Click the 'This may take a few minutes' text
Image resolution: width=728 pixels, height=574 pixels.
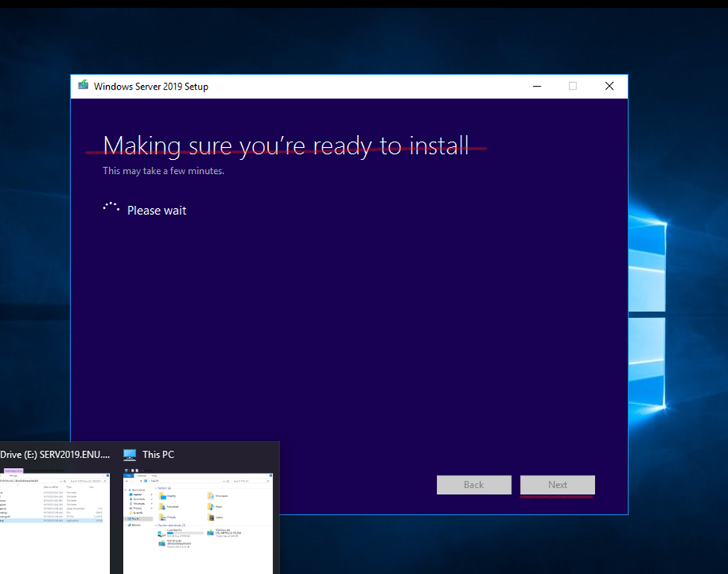click(x=164, y=171)
